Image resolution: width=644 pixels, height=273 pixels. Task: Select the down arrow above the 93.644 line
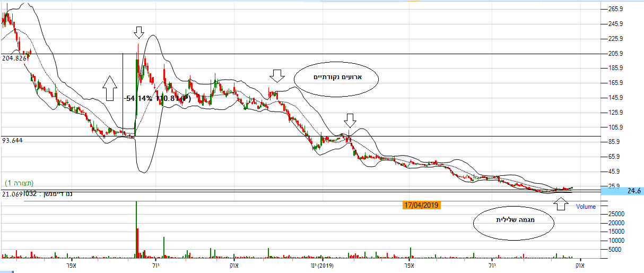(349, 120)
